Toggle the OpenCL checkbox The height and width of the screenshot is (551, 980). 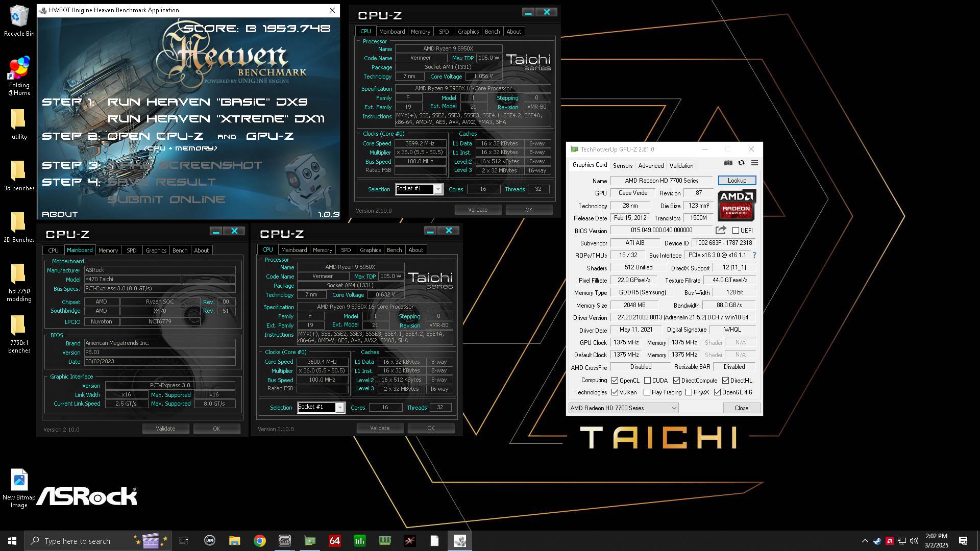tap(615, 381)
